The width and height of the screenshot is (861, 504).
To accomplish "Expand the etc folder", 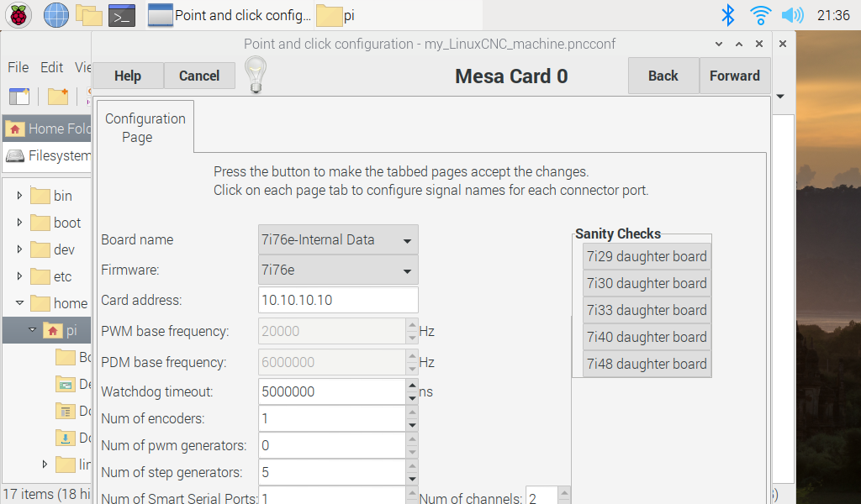I will pyautogui.click(x=20, y=276).
